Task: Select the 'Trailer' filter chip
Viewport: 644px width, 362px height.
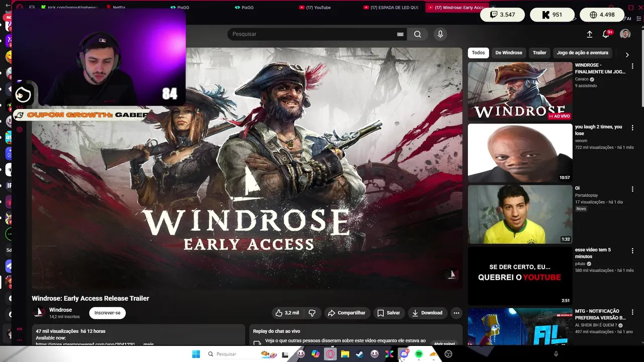Action: click(539, 53)
